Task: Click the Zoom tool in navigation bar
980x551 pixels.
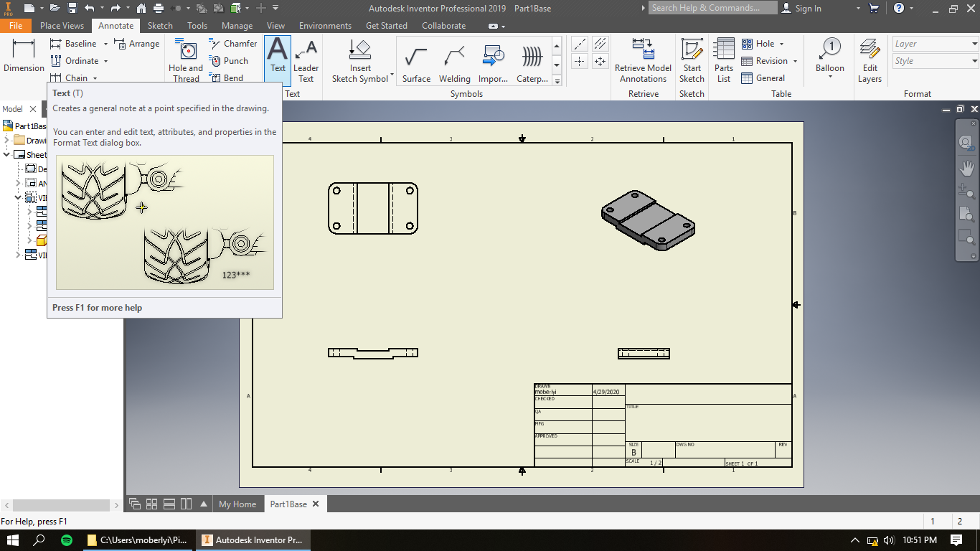Action: point(966,191)
